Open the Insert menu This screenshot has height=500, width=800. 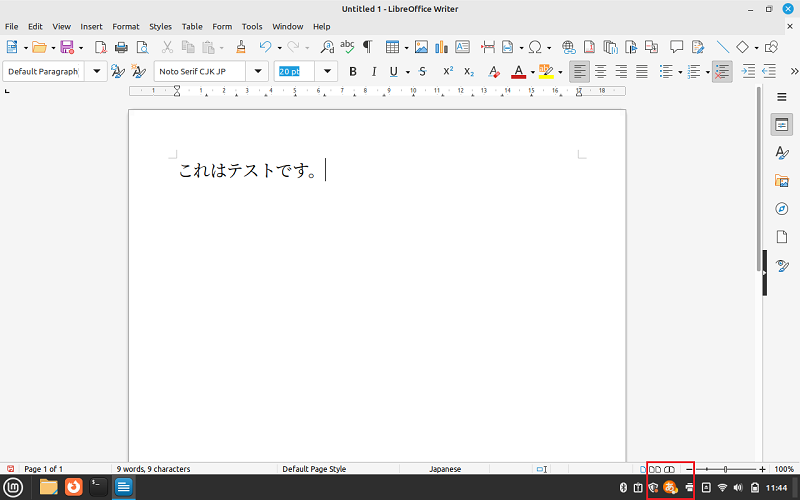[91, 27]
